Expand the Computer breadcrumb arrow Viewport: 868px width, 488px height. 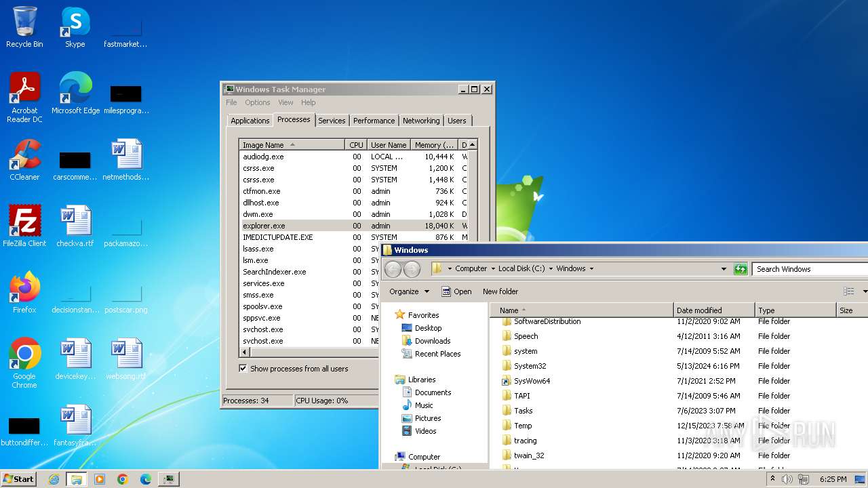tap(492, 269)
